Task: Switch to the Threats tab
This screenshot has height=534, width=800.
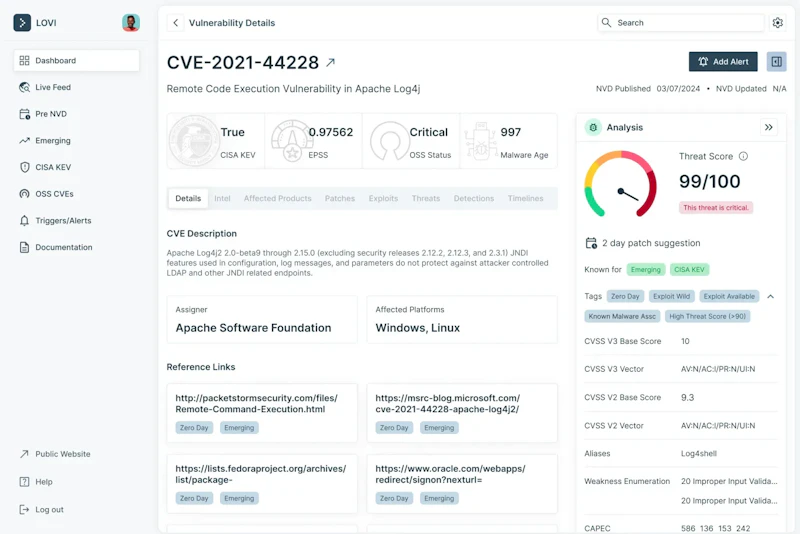Action: 426,198
